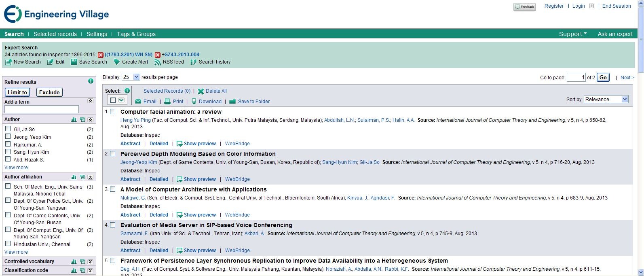Click View more under Author list
The width and height of the screenshot is (644, 276).
click(16, 168)
